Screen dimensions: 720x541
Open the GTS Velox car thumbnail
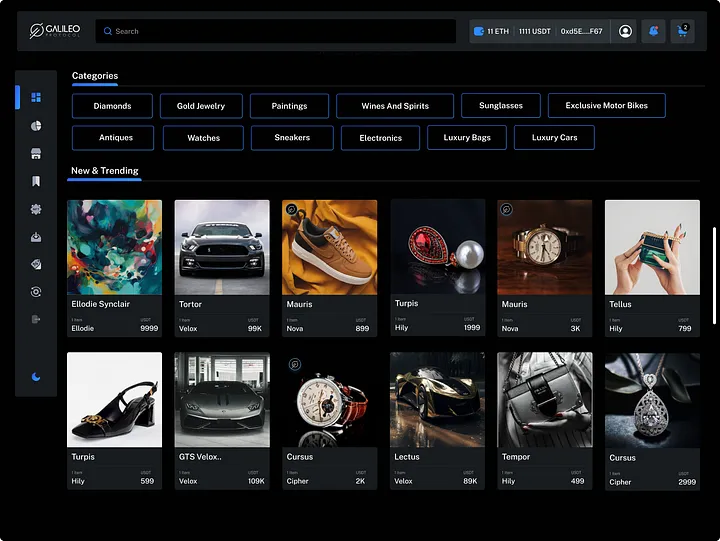coord(222,400)
